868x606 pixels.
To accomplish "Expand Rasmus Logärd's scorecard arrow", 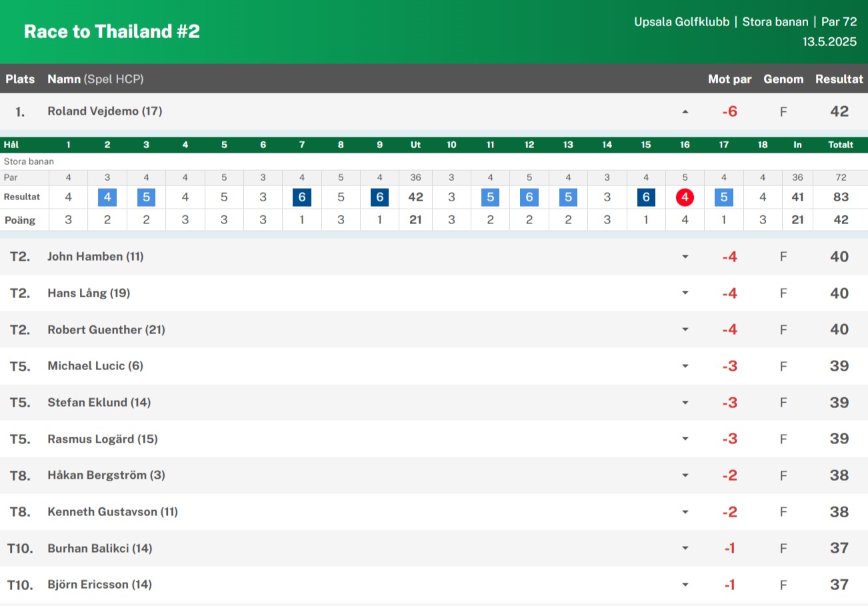I will (685, 439).
